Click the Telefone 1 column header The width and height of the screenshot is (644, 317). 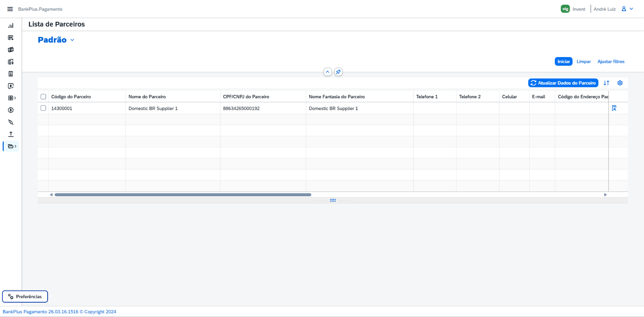pos(435,97)
